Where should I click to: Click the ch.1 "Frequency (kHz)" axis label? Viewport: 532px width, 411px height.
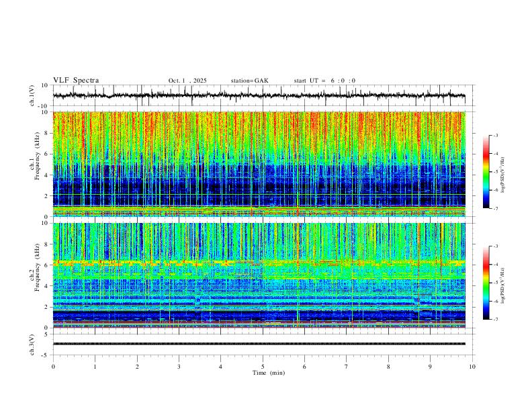click(38, 156)
